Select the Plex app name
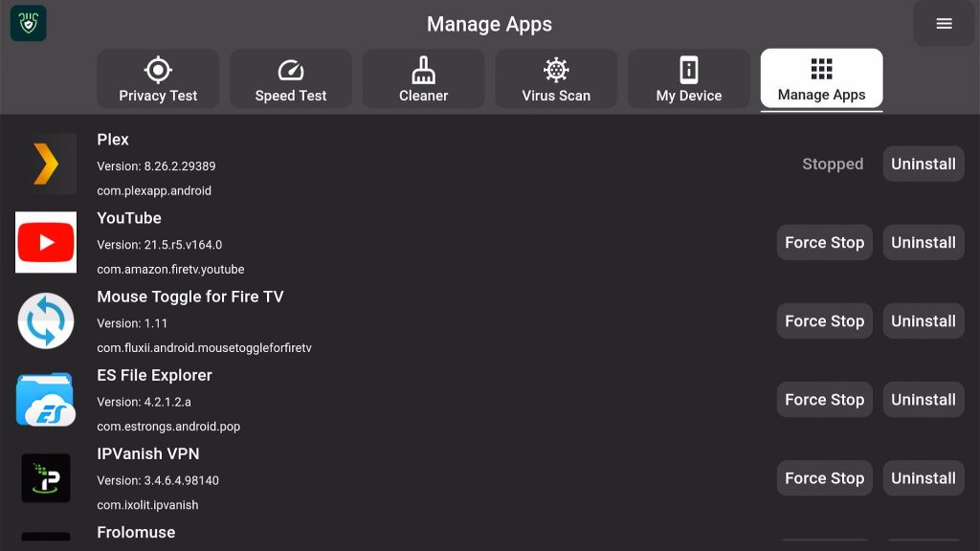The height and width of the screenshot is (551, 980). pyautogui.click(x=113, y=140)
